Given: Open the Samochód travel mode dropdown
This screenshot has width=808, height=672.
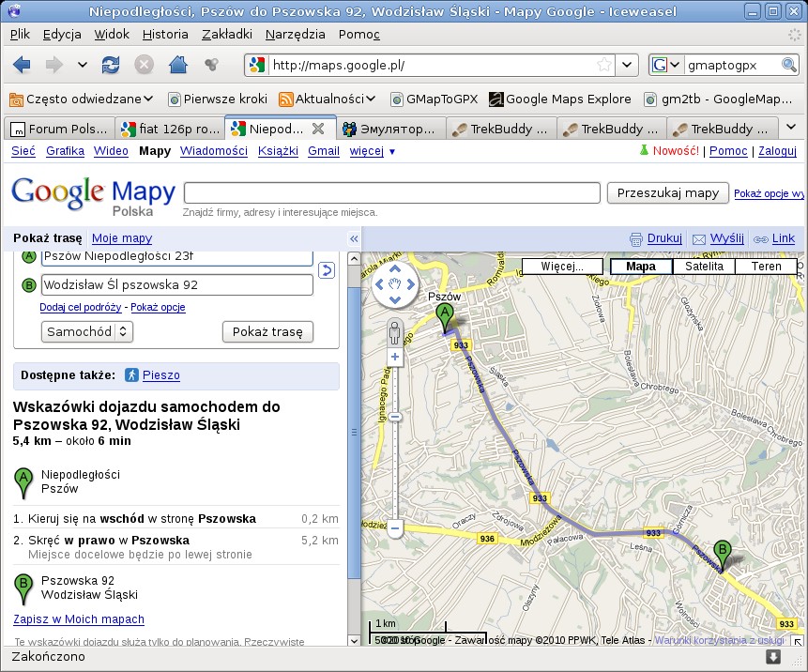Looking at the screenshot, I should [x=87, y=332].
